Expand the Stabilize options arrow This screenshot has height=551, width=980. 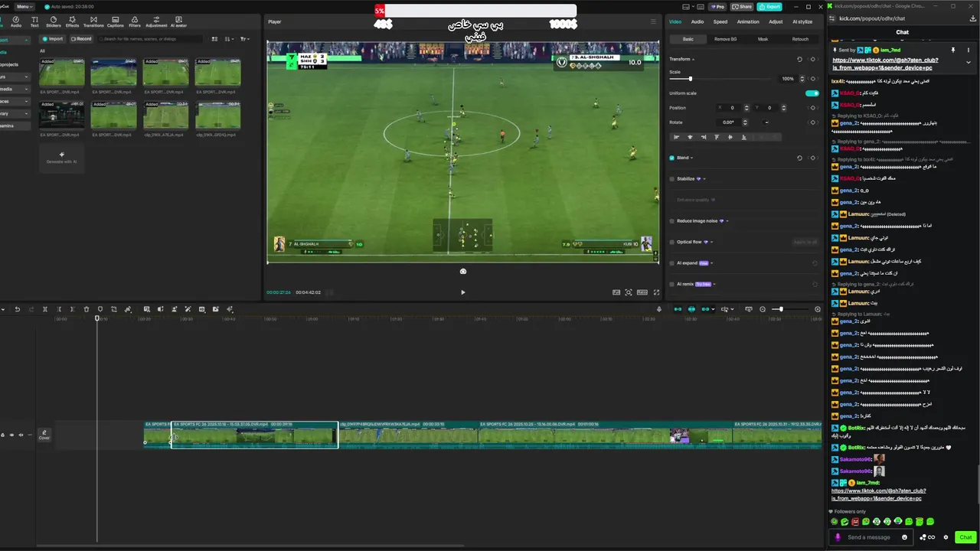tap(704, 179)
